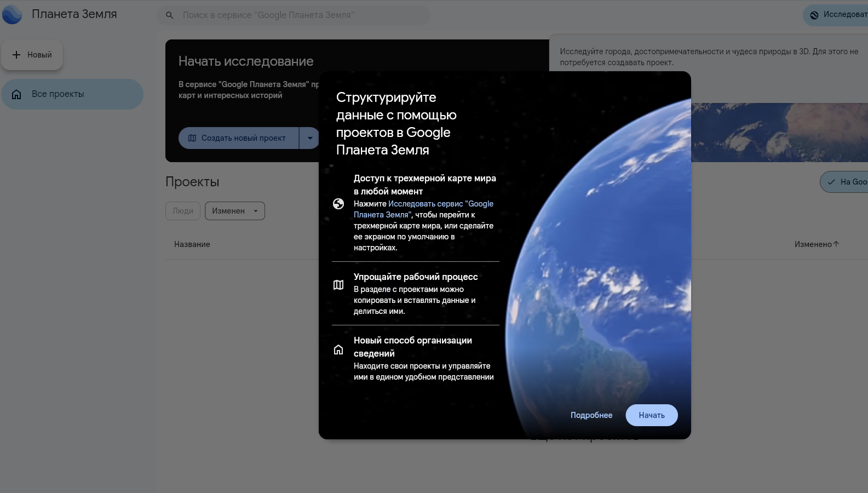Viewport: 868px width, 493px height.
Task: Open the dropdown arrow next to "Создать новый проект"
Action: tap(310, 138)
